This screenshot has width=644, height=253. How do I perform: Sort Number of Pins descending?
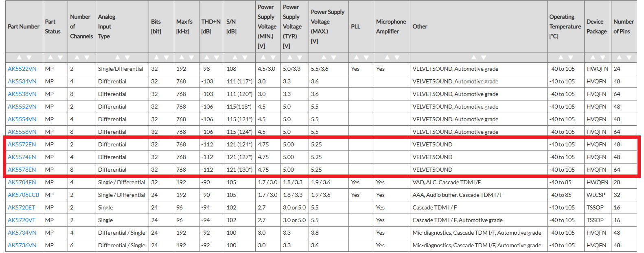(629, 57)
